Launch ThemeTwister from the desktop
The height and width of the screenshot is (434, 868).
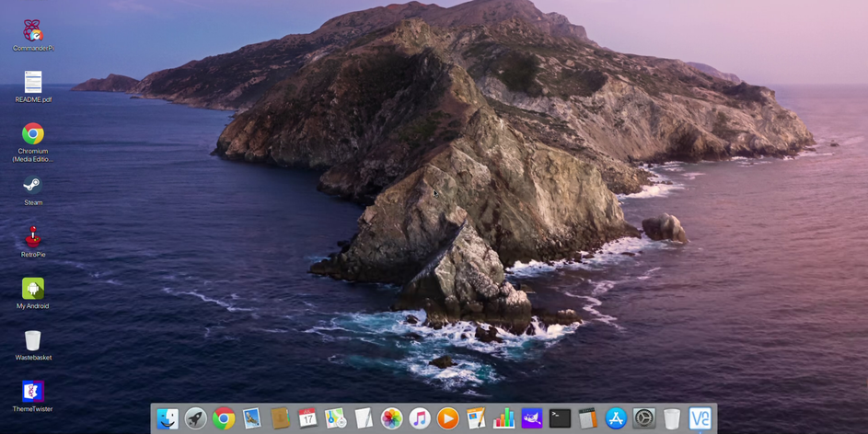click(33, 392)
